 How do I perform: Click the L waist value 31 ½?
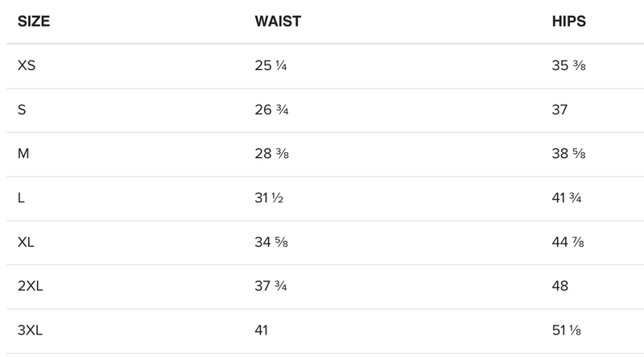pyautogui.click(x=270, y=198)
